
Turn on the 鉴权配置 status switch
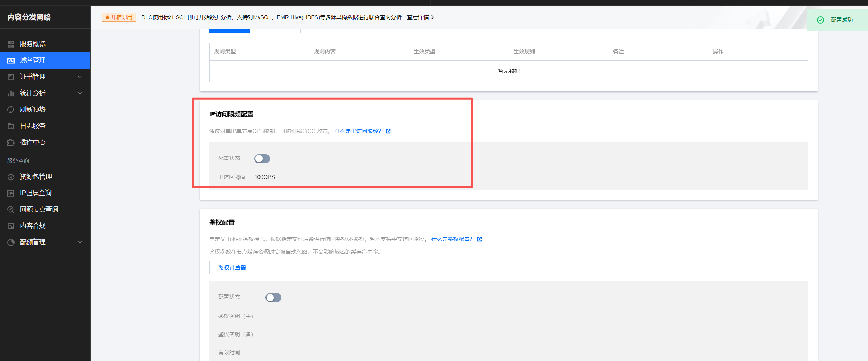coord(273,298)
